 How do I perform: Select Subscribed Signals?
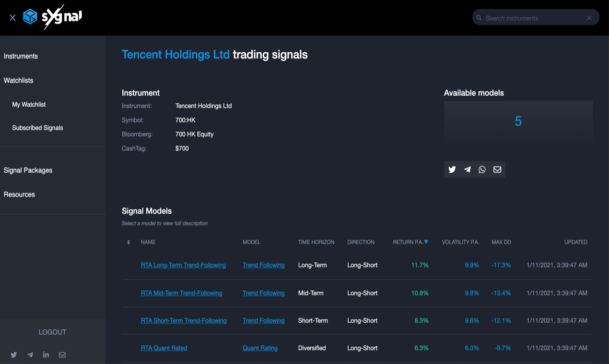(37, 128)
